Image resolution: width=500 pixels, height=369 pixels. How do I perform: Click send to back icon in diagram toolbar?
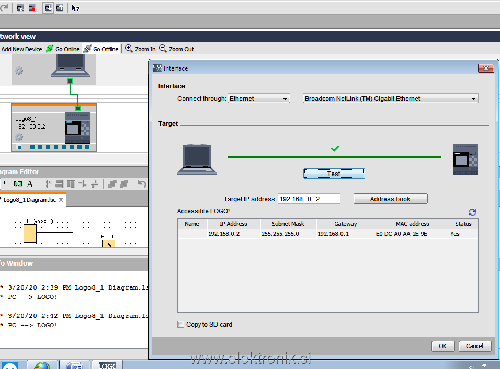click(x=124, y=184)
